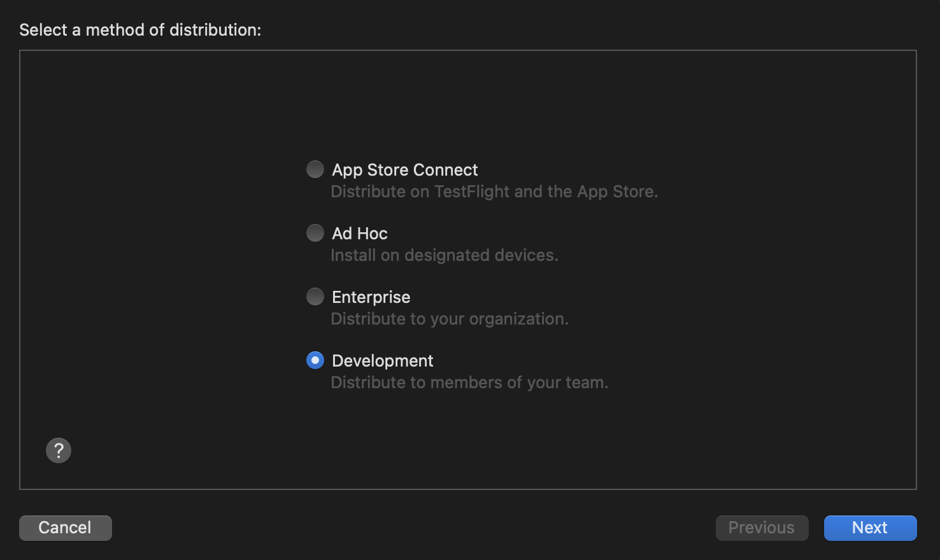Screen dimensions: 940x560
Task: Click the App Store Connect radio circle
Action: 315,169
